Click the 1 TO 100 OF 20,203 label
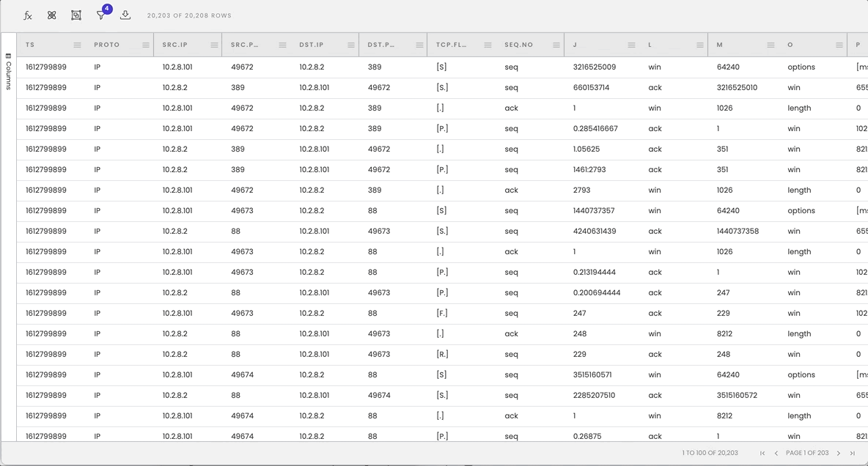 coord(710,453)
